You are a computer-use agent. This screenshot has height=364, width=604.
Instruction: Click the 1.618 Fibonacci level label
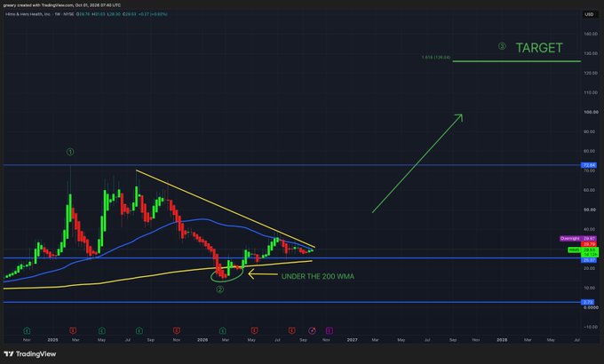click(x=435, y=58)
